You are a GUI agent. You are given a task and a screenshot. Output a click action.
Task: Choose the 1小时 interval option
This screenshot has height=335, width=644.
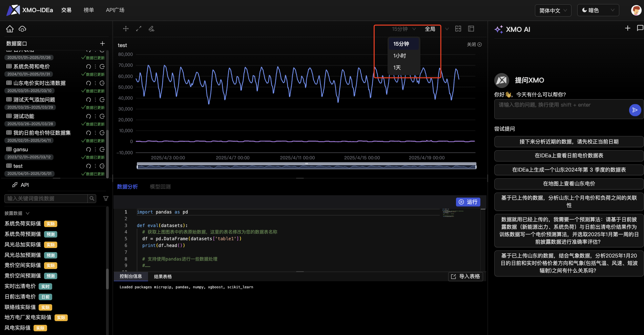tap(403, 56)
